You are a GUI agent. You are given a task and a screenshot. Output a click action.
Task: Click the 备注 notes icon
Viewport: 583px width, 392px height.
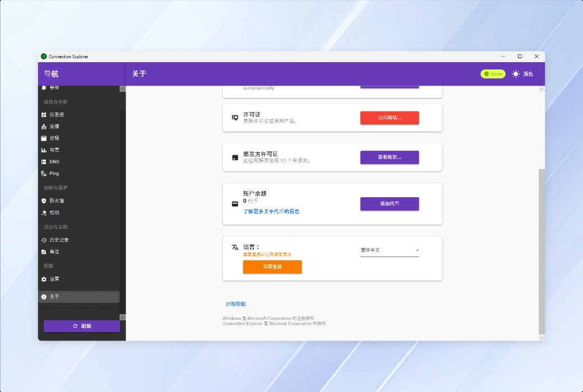point(44,252)
